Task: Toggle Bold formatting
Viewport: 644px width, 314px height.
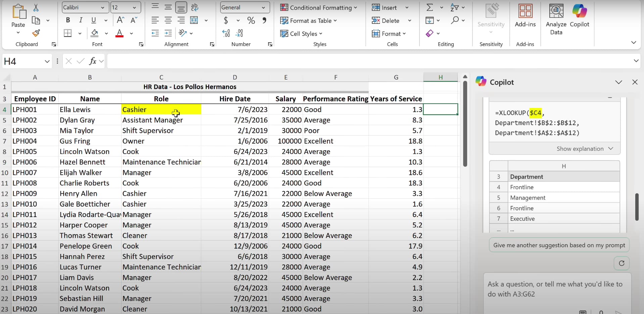Action: click(68, 20)
